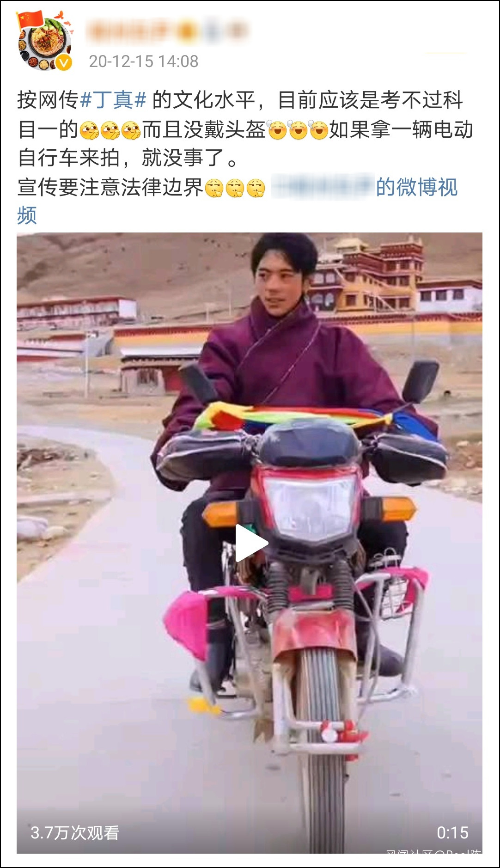
Task: Tap the first smiling emoji after 头盔
Action: (x=277, y=130)
